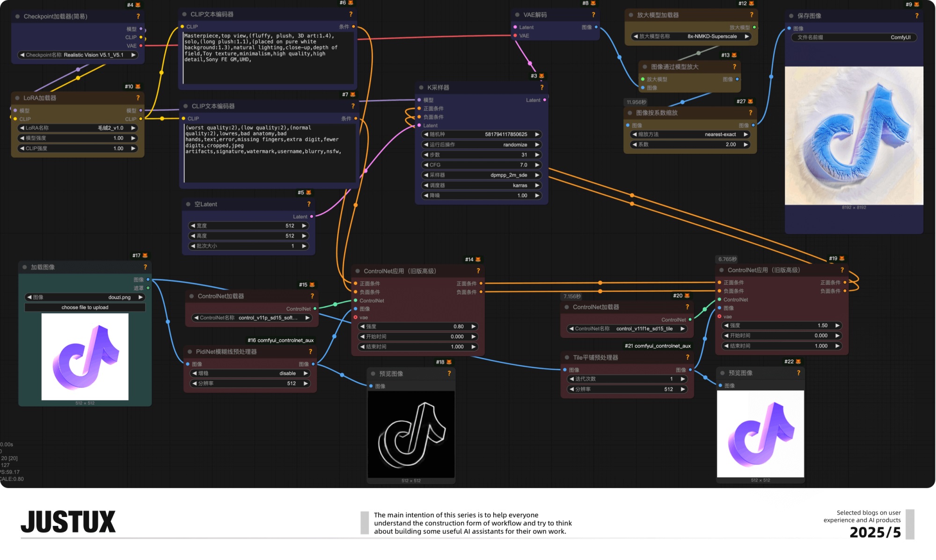
Task: Click the choose file to upload button
Action: [x=85, y=307]
